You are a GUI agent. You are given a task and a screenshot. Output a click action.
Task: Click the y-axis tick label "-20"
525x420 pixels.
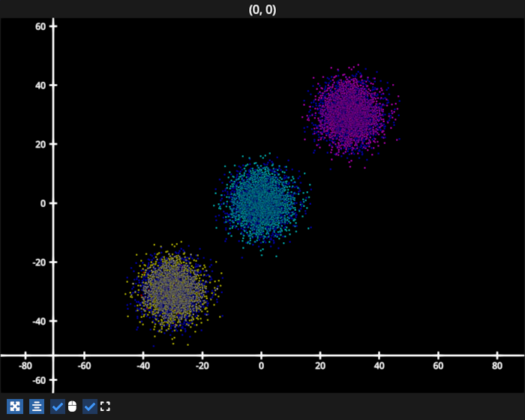(x=39, y=262)
